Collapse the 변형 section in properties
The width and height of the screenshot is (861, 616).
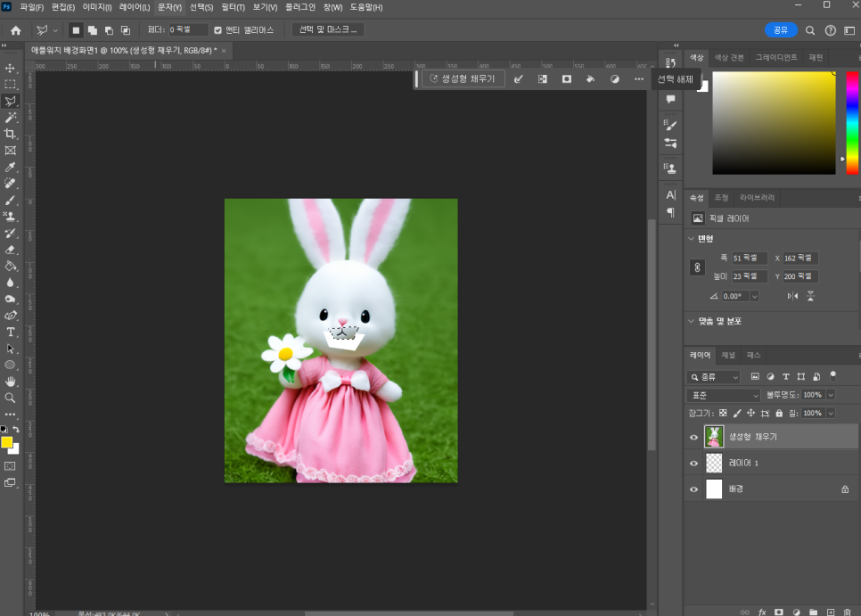691,239
